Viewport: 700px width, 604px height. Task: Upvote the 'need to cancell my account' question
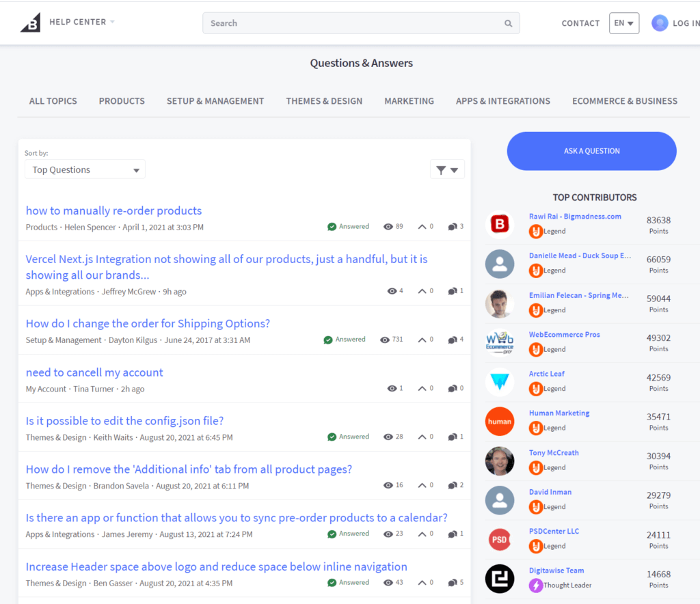pos(422,389)
